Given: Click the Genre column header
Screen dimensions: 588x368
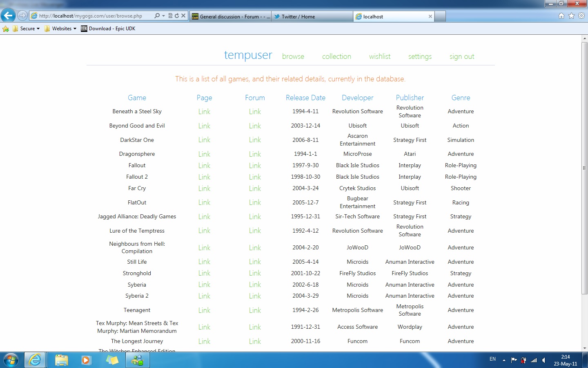Looking at the screenshot, I should point(461,98).
